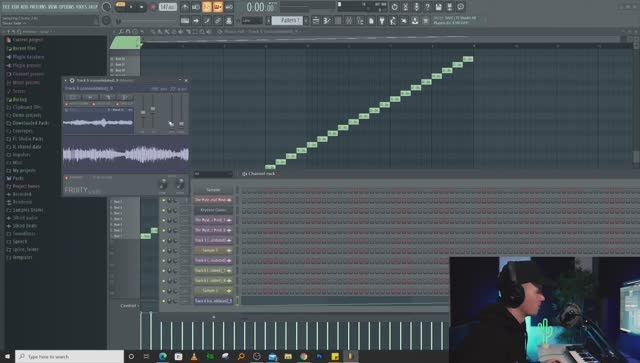
Task: Open the VIEW menu
Action: (x=53, y=7)
